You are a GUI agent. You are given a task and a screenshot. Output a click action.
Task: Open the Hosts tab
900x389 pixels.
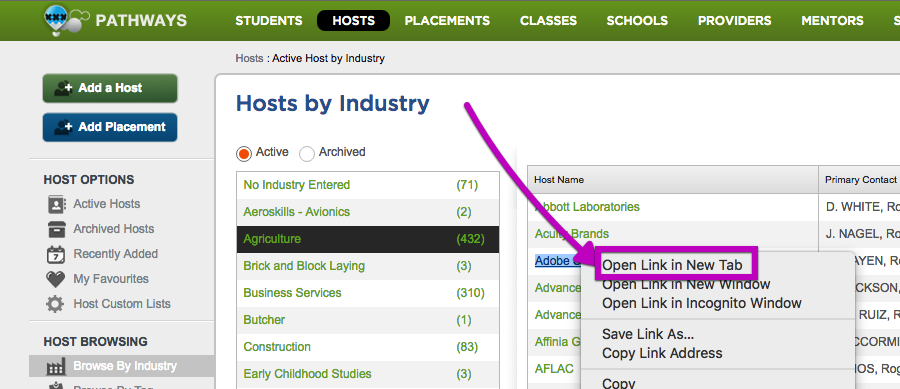[354, 21]
